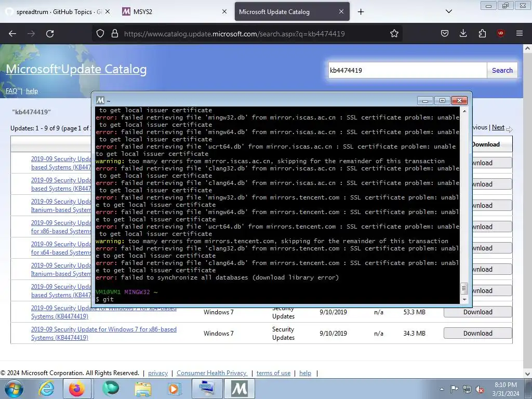The width and height of the screenshot is (532, 399).
Task: Show hidden tray icons arrow
Action: (x=442, y=389)
